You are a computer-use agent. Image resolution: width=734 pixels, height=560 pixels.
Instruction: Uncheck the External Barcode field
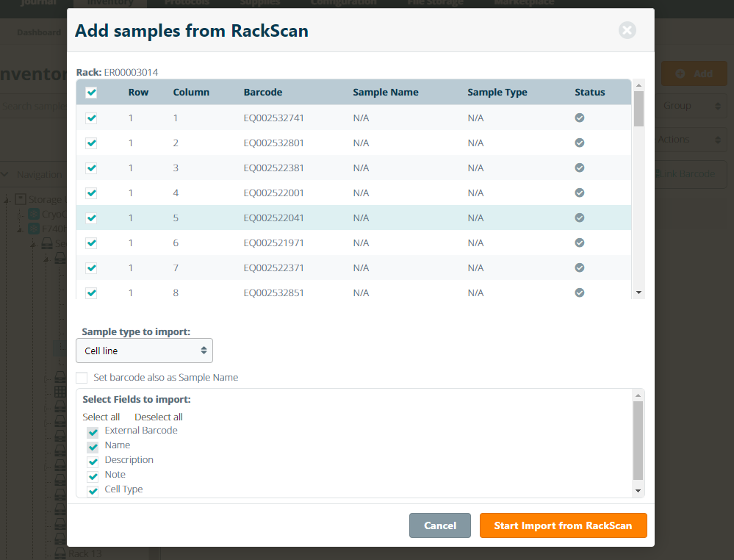pos(93,431)
